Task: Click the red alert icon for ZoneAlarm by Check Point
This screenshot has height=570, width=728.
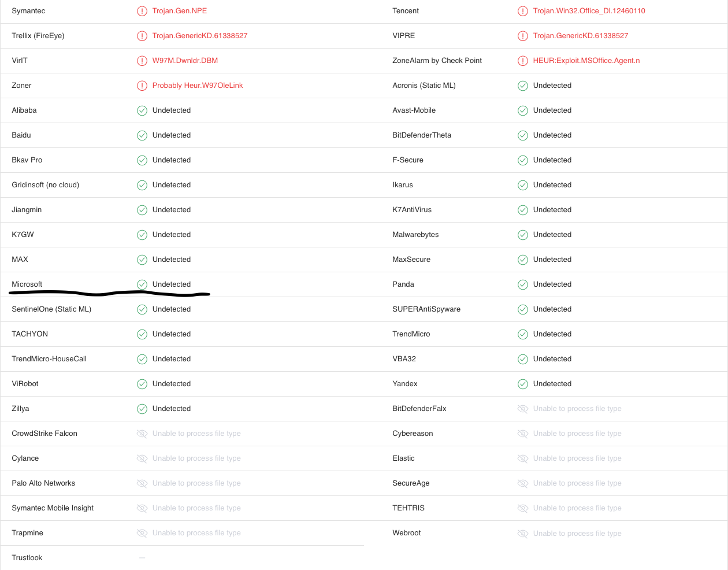Action: click(523, 61)
